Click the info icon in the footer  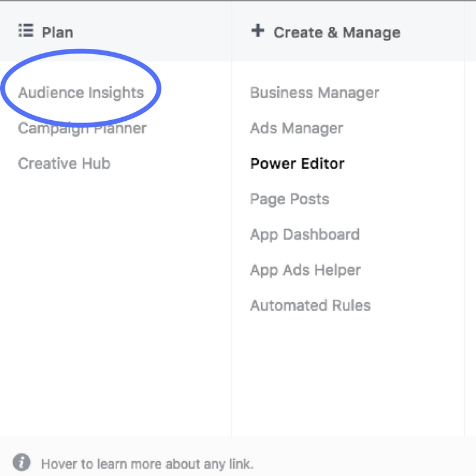coord(22,462)
